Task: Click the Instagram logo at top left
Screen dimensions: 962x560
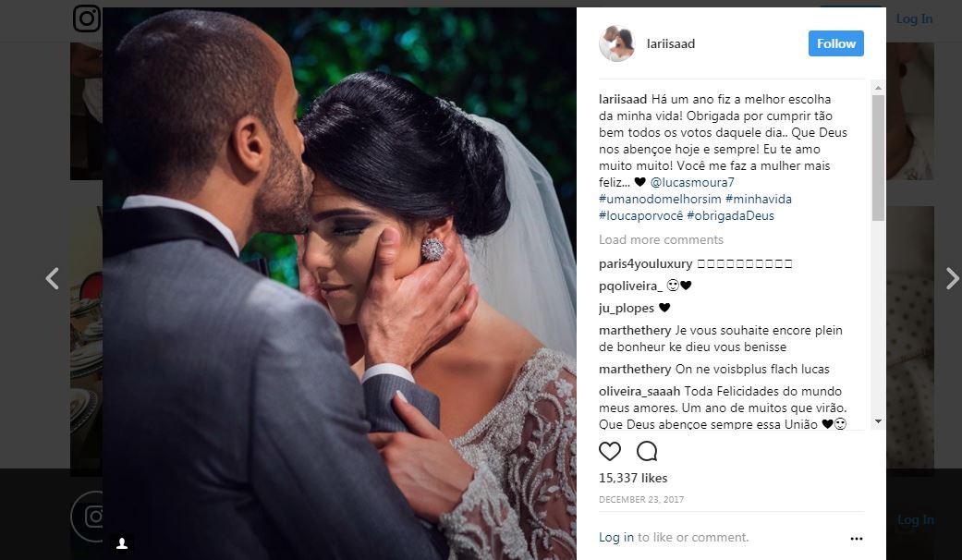Action: 87,18
